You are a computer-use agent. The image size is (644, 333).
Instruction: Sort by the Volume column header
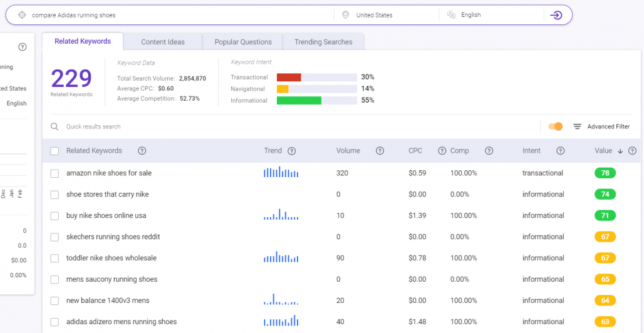point(348,151)
